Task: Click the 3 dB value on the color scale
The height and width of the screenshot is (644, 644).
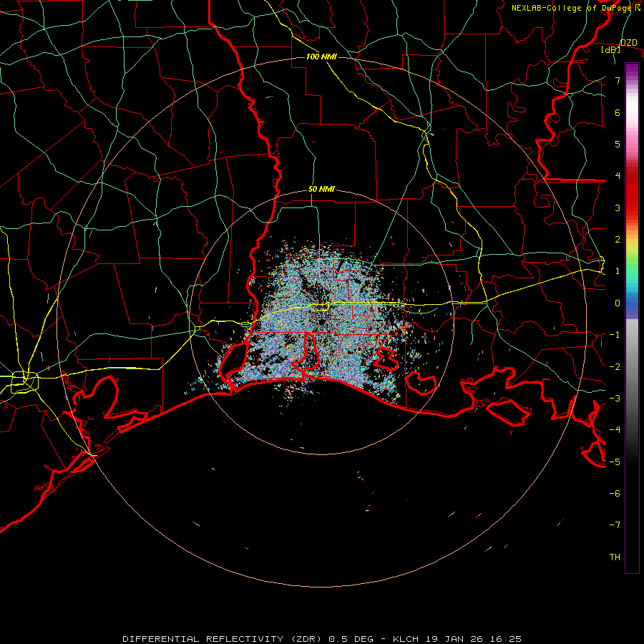Action: [618, 208]
